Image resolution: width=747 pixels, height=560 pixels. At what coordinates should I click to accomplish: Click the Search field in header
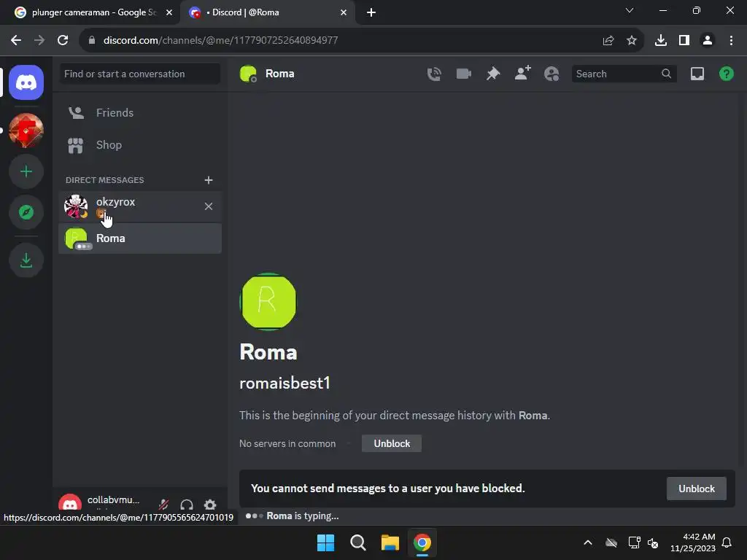624,74
